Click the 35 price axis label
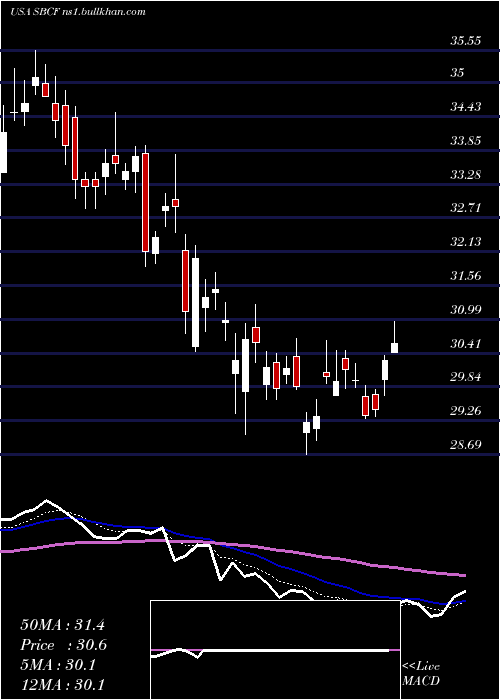 (x=457, y=72)
